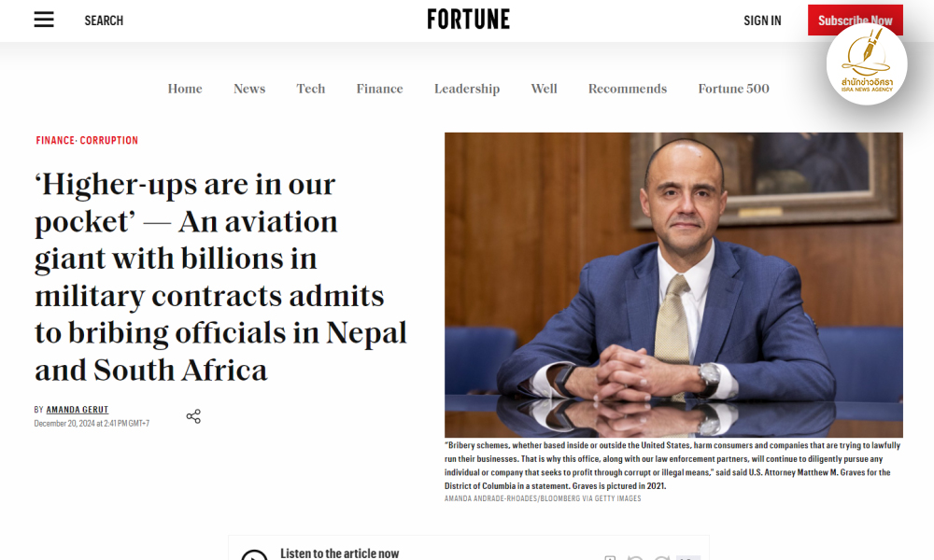Play the article audio
The image size is (934, 560).
254,557
